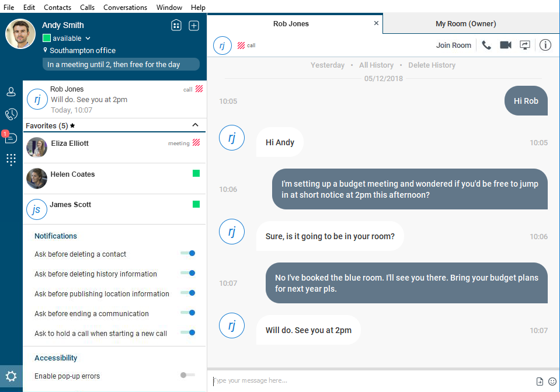Select the Eliza Elliott contact name
The image size is (560, 392).
click(x=69, y=143)
